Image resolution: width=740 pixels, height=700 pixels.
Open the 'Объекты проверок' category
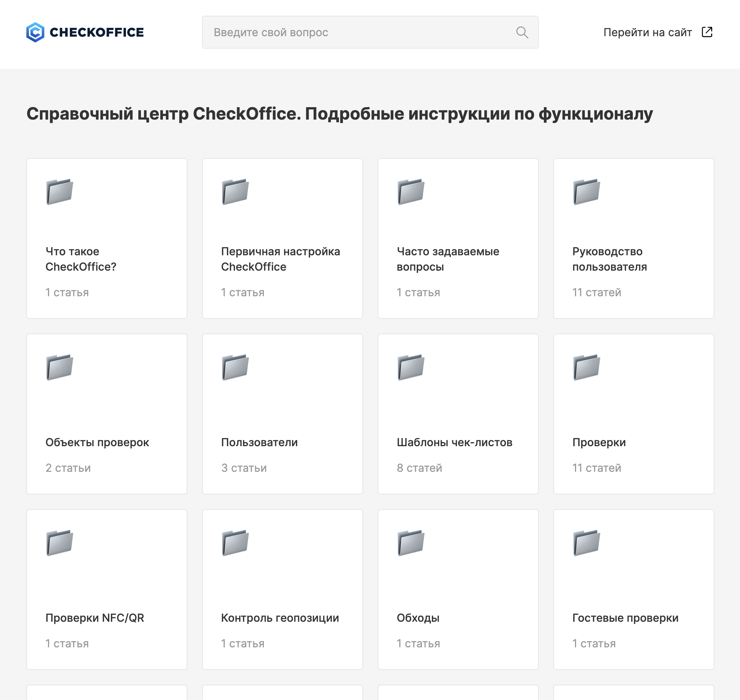click(97, 442)
